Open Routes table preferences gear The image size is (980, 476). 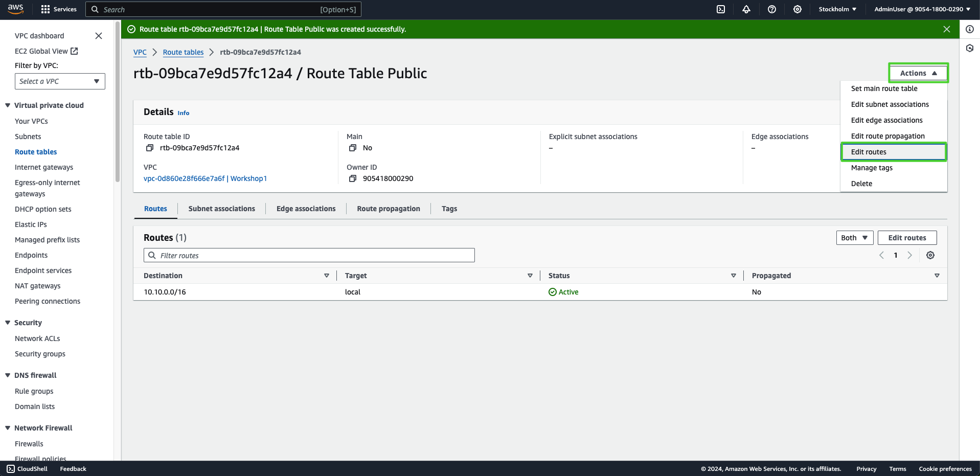930,255
